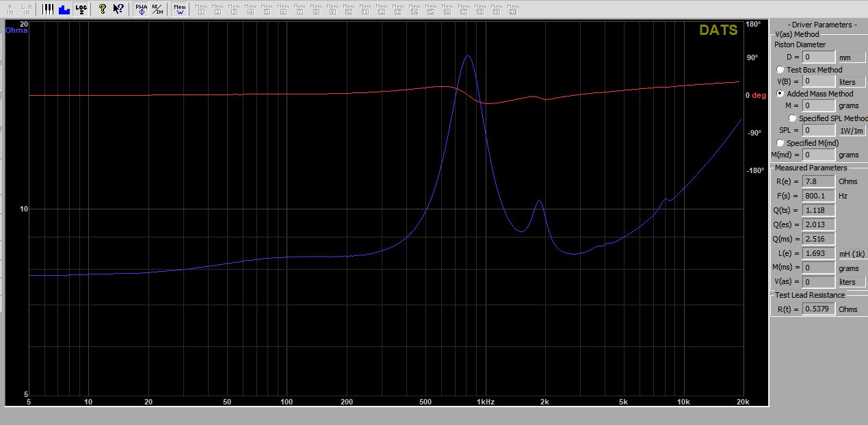Image resolution: width=868 pixels, height=425 pixels.
Task: Click the M(ms) grams field
Action: (819, 268)
